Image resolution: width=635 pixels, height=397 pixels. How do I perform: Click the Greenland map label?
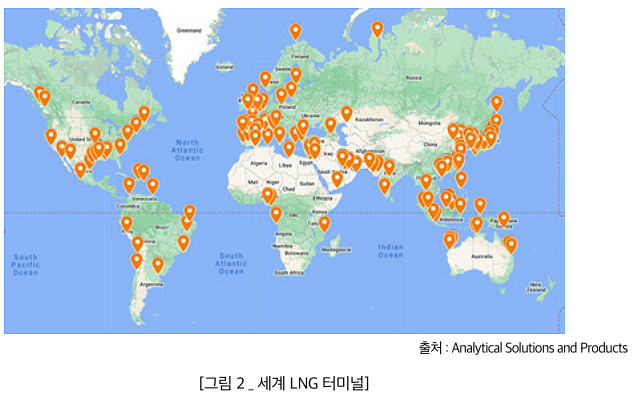pyautogui.click(x=189, y=30)
